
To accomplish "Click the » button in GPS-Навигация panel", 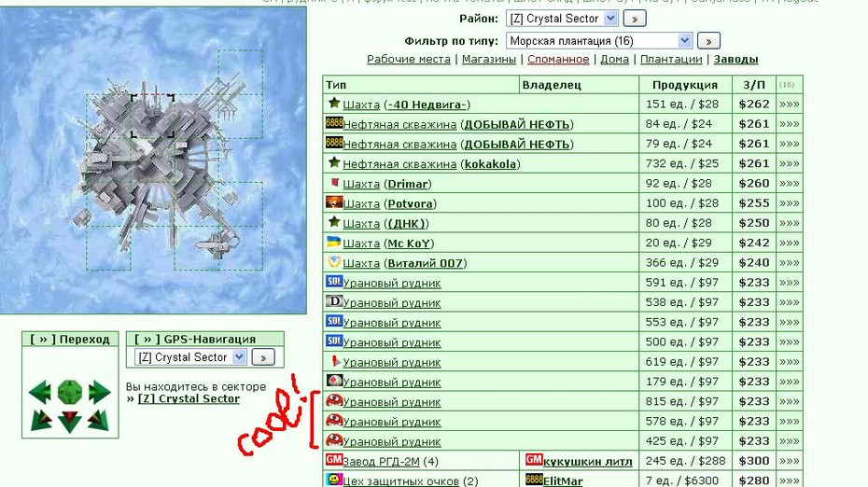I will pos(263,357).
